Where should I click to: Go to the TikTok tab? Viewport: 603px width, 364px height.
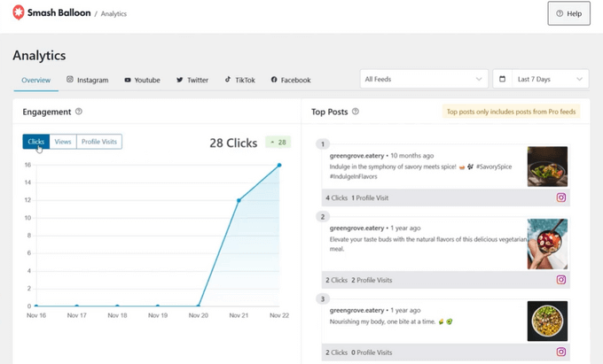click(240, 80)
